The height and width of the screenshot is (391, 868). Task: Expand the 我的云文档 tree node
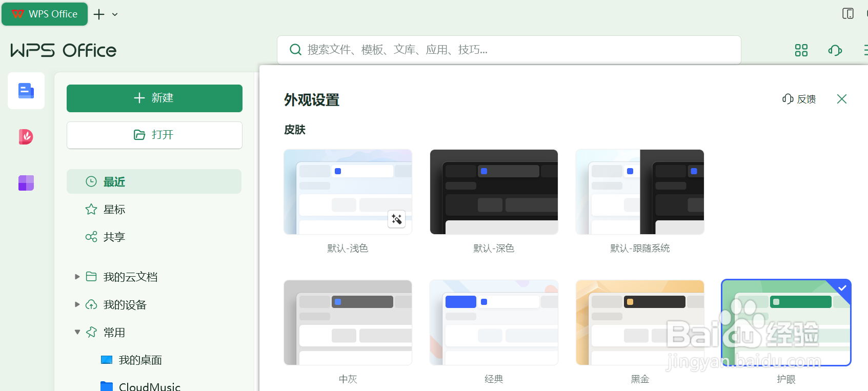[x=77, y=277]
